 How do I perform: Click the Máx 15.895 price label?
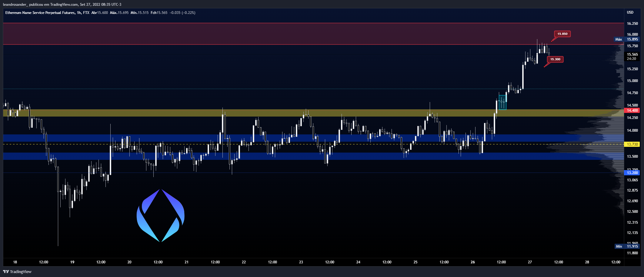click(627, 39)
